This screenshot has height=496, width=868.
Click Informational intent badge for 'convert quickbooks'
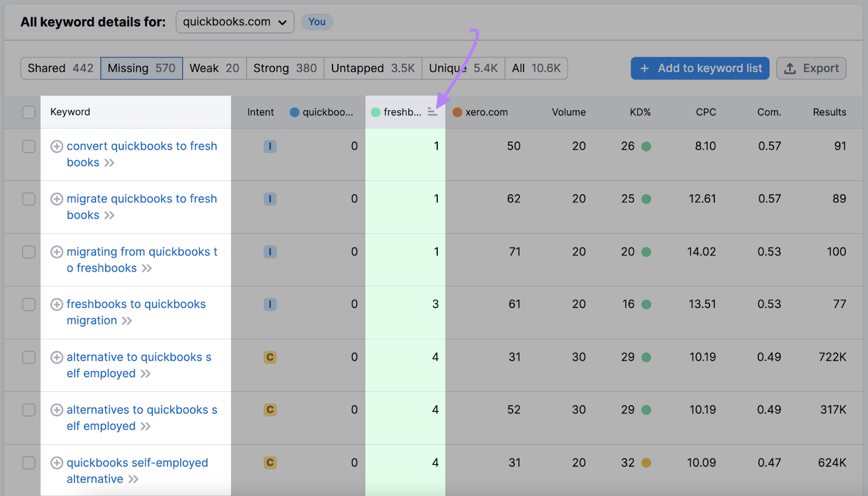pos(270,147)
